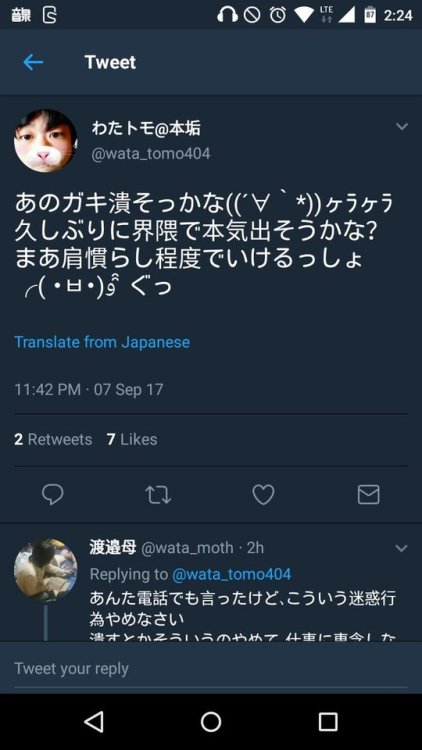422x750 pixels.
Task: Tap the Android back triangle button
Action: [x=94, y=721]
